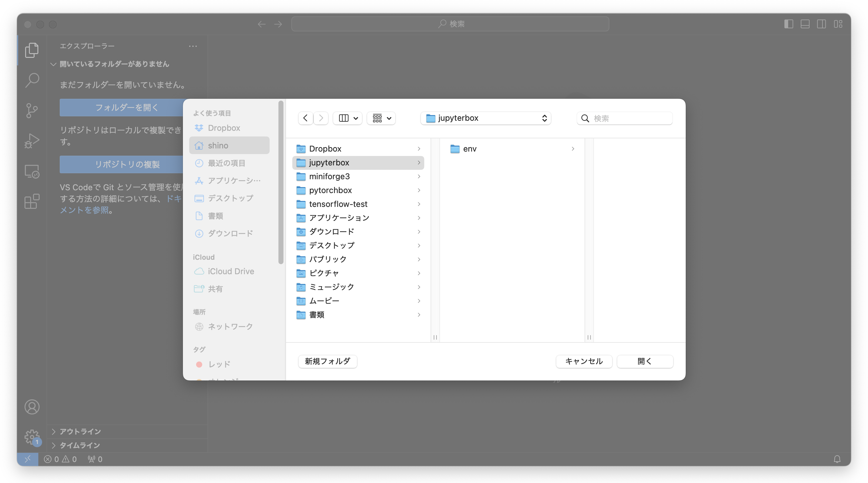Expand the タイムライン section
868x483 pixels.
coord(79,445)
